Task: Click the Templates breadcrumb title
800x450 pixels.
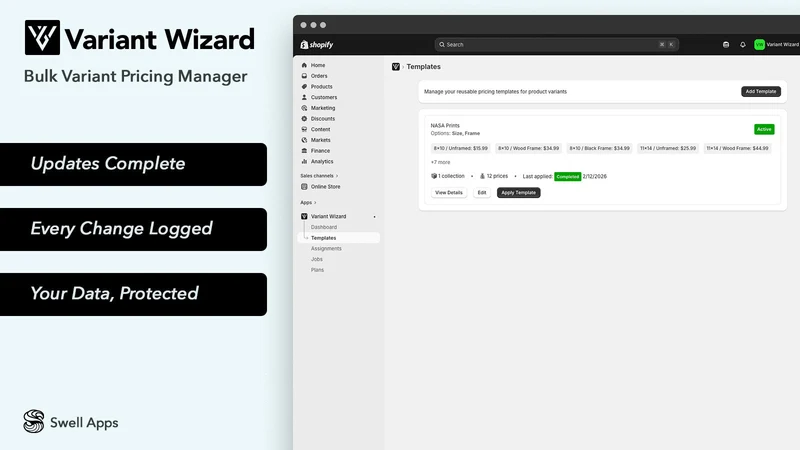Action: click(x=423, y=67)
